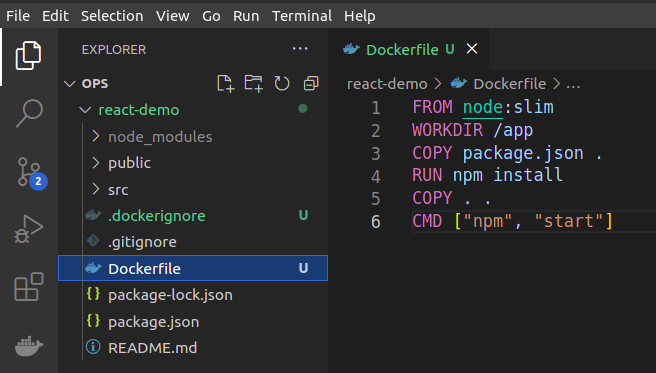Click line number 6 in the gutter
This screenshot has height=373, width=656.
coord(376,222)
